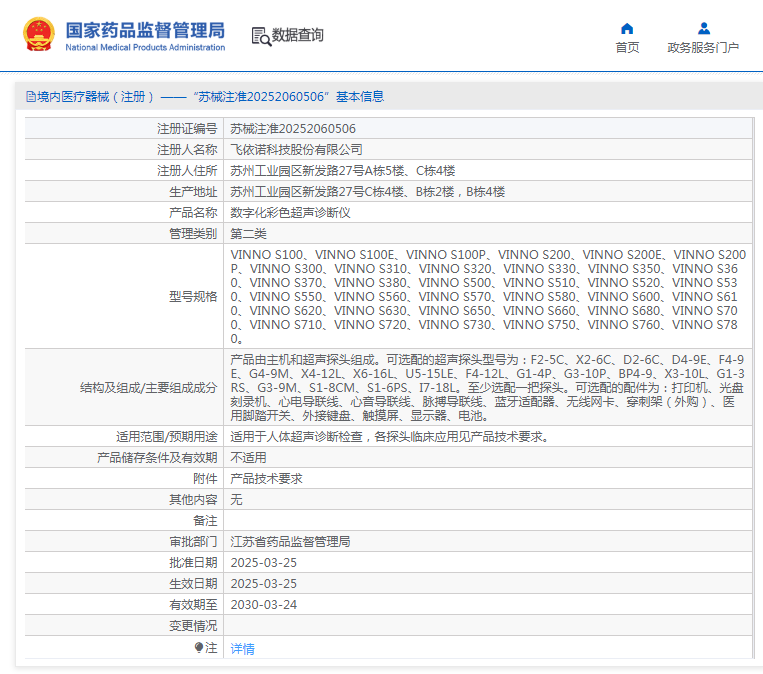This screenshot has width=763, height=674.
Task: Click the 首页 home icon
Action: [627, 29]
